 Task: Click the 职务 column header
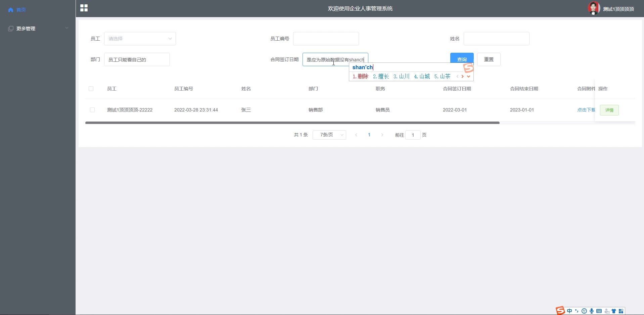(x=380, y=89)
